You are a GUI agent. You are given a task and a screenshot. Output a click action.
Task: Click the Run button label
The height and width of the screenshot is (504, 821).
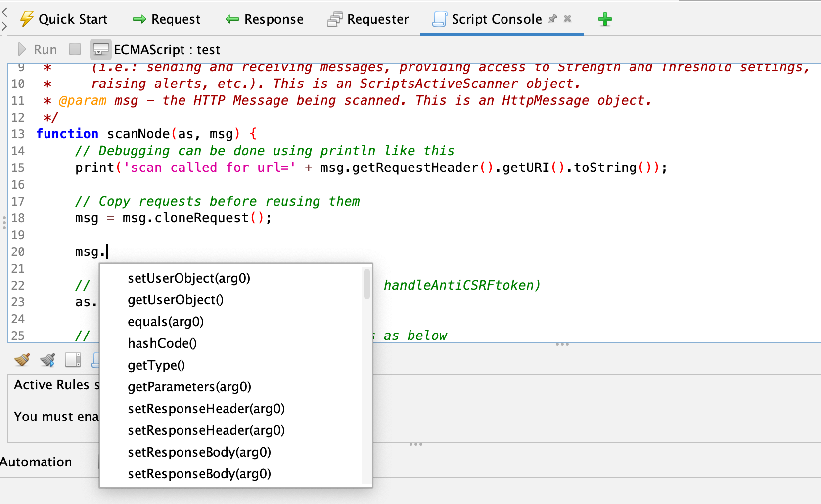click(45, 49)
